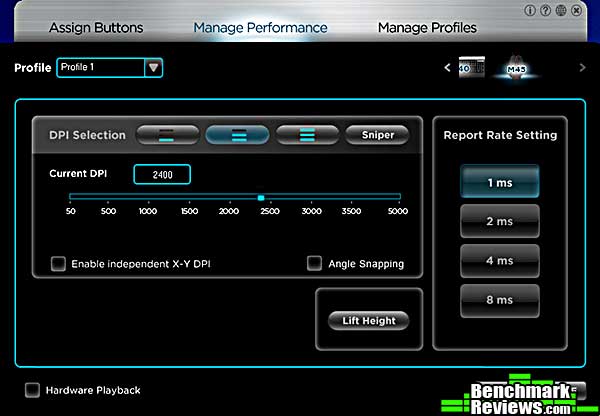
Task: Open the Lift Height setting
Action: point(369,321)
